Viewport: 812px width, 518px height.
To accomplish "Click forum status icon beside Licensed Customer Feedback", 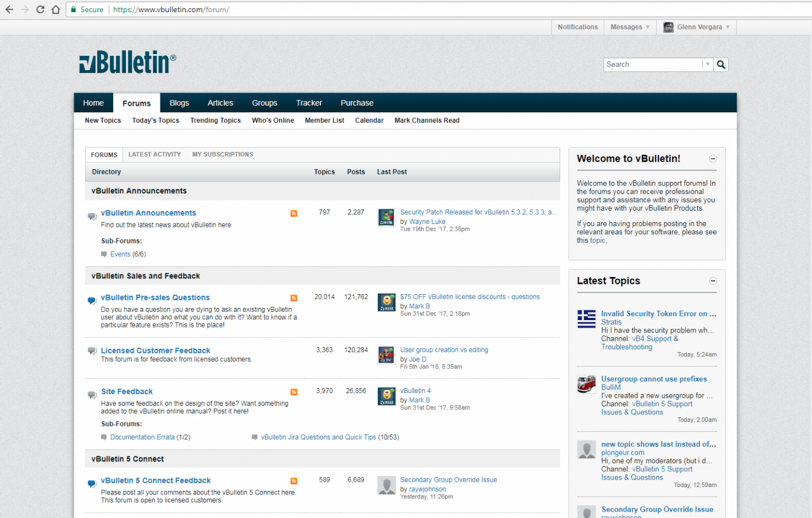I will (x=92, y=351).
